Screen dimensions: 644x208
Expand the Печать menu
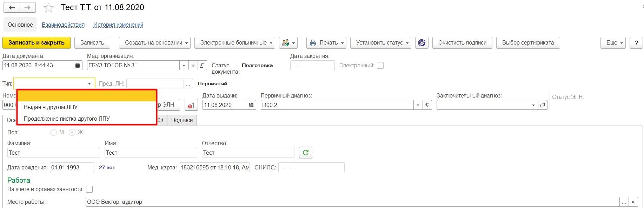pyautogui.click(x=326, y=43)
